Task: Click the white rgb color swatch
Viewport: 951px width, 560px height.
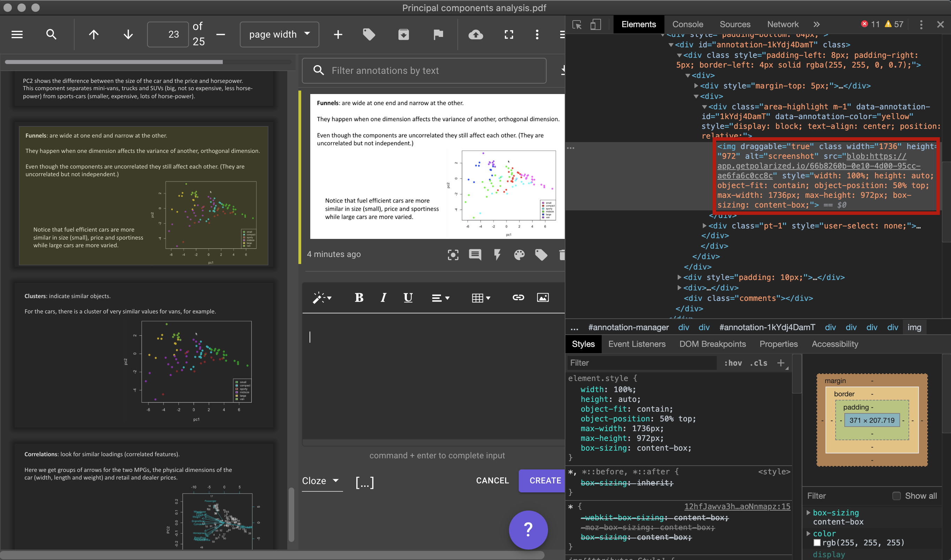Action: [x=818, y=542]
